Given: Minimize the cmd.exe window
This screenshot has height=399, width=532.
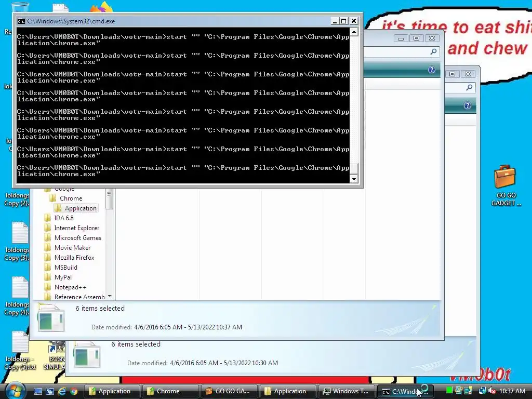Looking at the screenshot, I should pos(335,21).
